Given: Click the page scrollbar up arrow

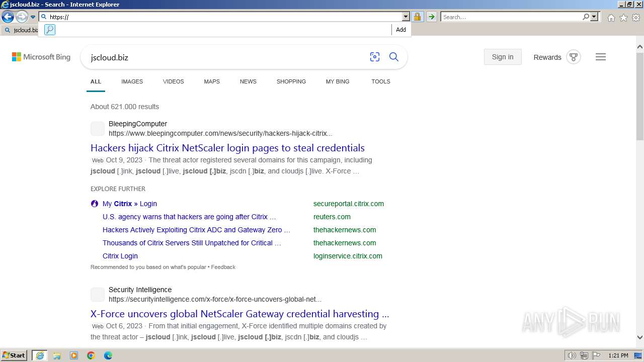Looking at the screenshot, I should [640, 47].
